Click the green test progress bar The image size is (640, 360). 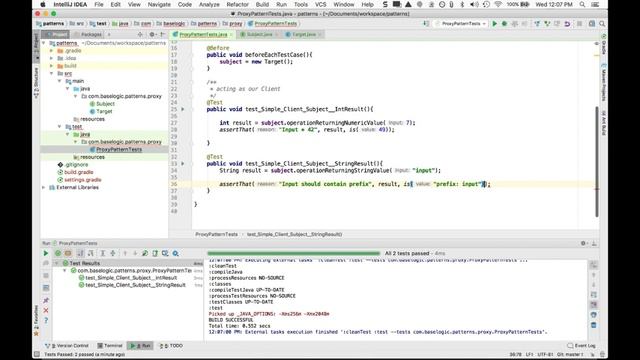293,253
